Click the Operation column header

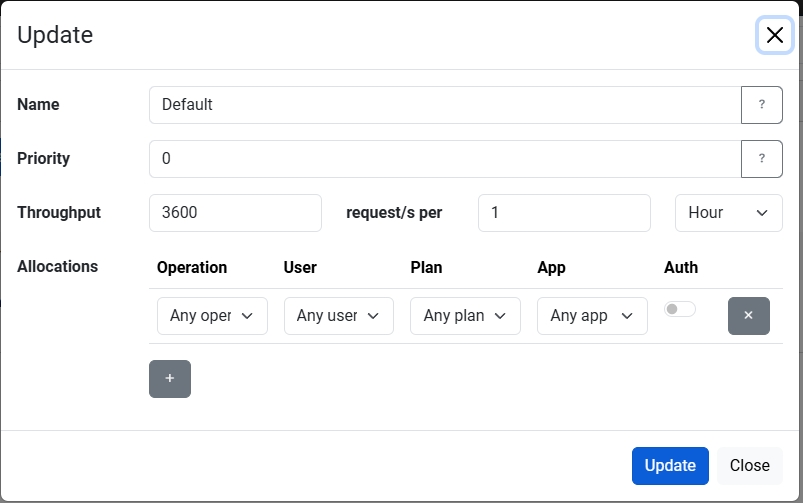[x=192, y=267]
